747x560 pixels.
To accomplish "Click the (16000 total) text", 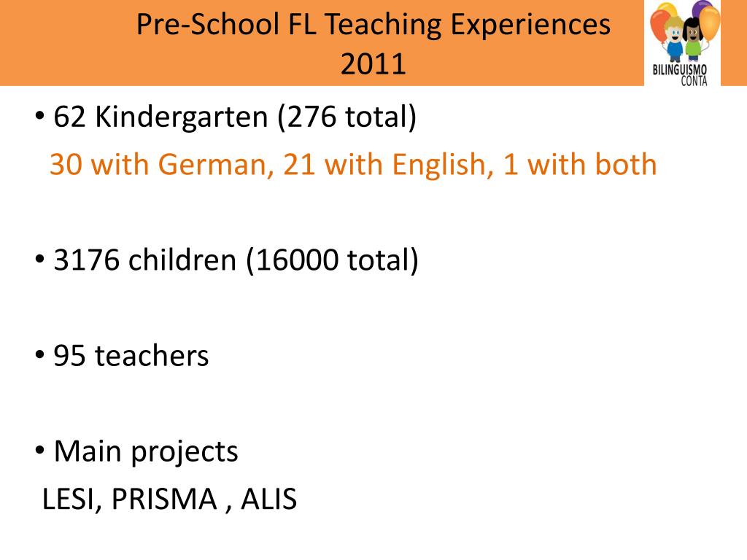I will point(333,260).
